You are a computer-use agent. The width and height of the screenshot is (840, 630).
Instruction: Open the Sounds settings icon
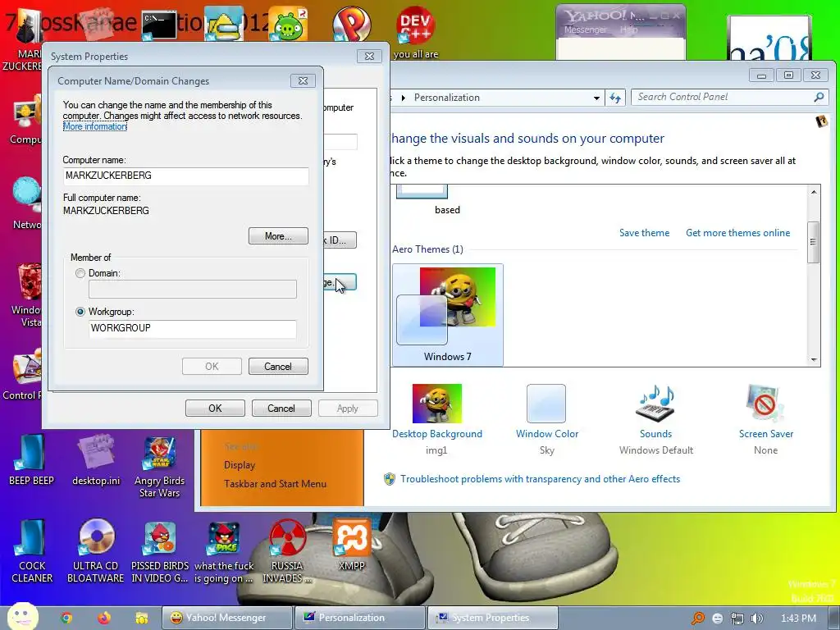655,404
